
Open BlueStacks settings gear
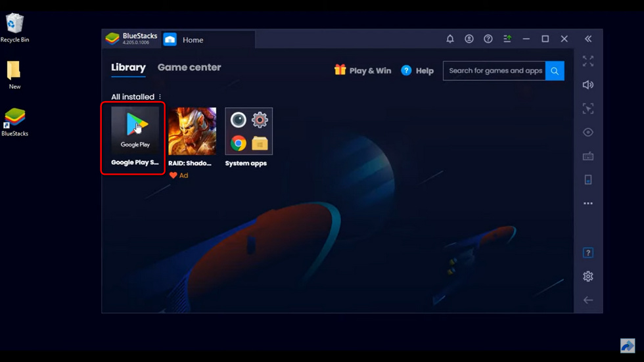click(x=588, y=276)
